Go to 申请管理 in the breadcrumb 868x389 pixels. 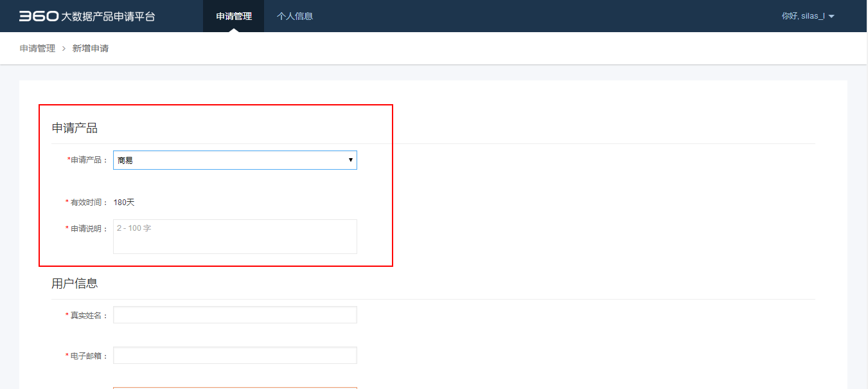click(x=37, y=48)
